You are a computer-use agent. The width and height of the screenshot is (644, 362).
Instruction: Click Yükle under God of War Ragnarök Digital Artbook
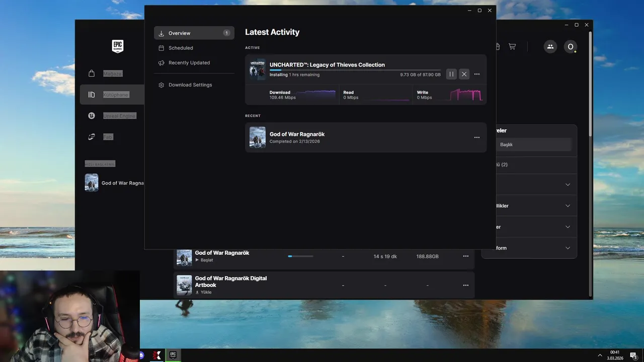(x=203, y=292)
